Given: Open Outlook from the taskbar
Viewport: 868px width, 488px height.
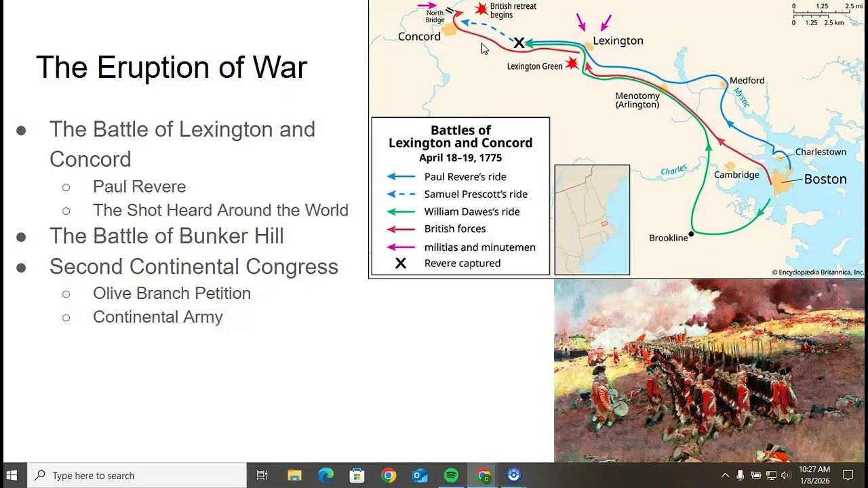Looking at the screenshot, I should pos(420,475).
